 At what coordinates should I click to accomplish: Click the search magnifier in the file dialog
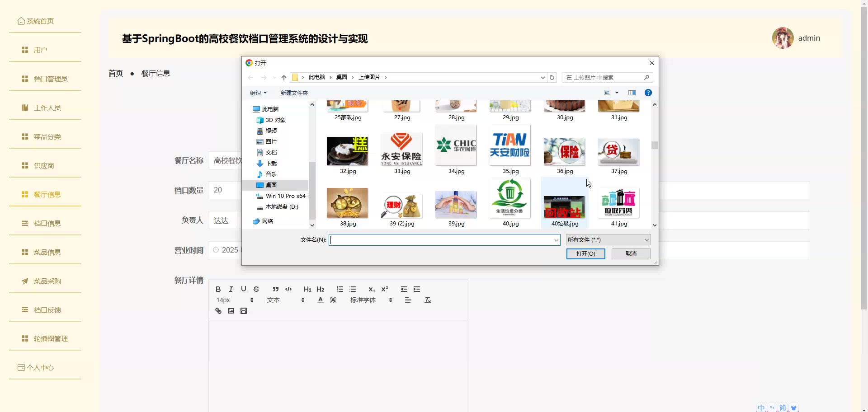pyautogui.click(x=646, y=77)
